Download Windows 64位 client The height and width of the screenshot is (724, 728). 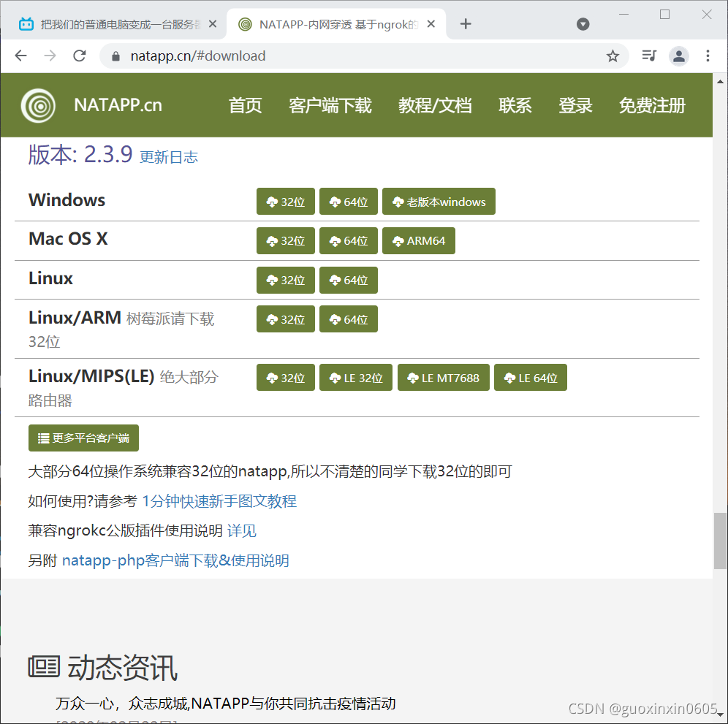pos(349,202)
